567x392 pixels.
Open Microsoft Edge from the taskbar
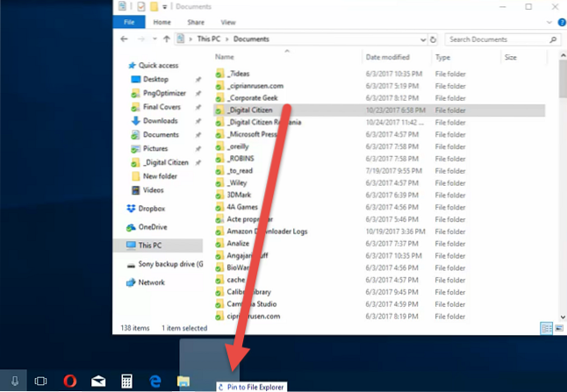pos(155,381)
